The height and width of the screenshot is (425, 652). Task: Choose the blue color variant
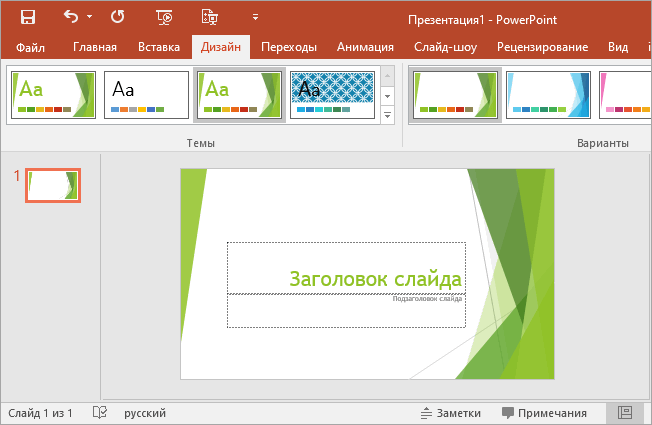[548, 95]
